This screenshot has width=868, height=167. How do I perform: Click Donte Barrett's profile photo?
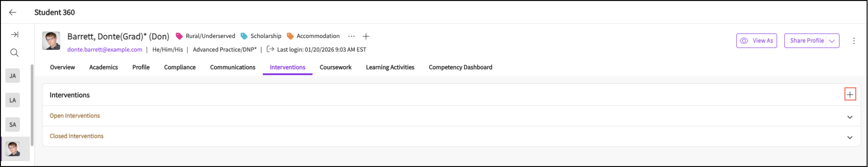51,41
